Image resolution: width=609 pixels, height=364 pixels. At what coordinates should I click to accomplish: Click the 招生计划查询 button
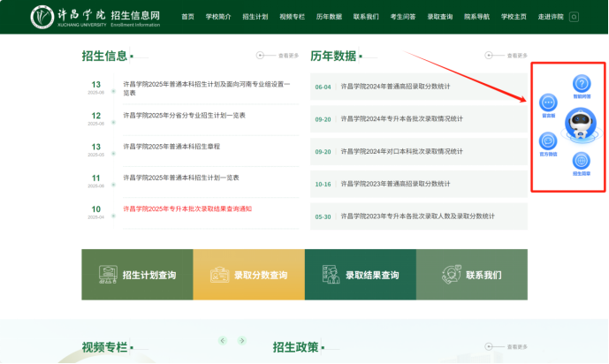tap(137, 275)
